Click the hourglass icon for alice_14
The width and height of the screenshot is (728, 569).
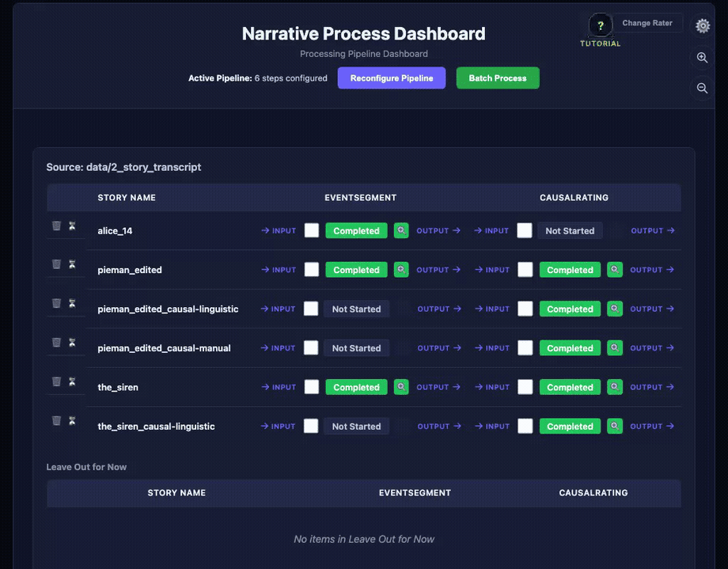tap(72, 226)
